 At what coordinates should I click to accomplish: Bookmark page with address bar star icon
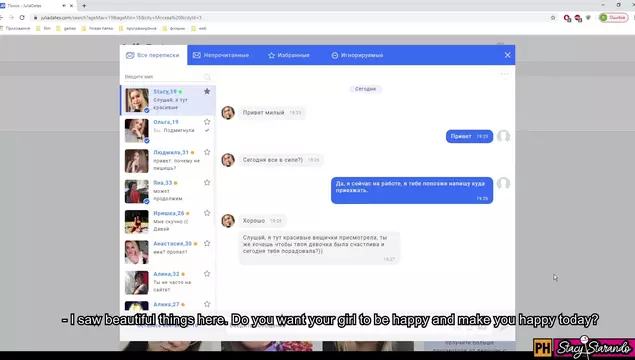(553, 17)
